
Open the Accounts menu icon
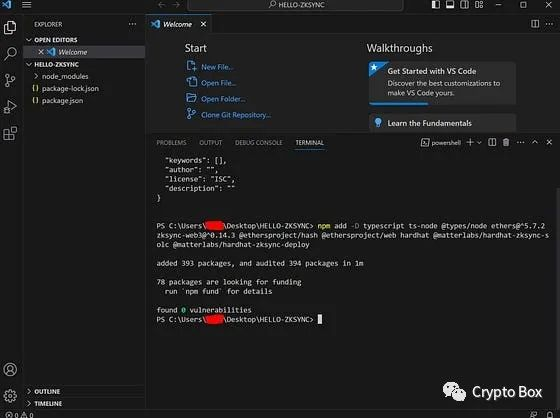(10, 369)
